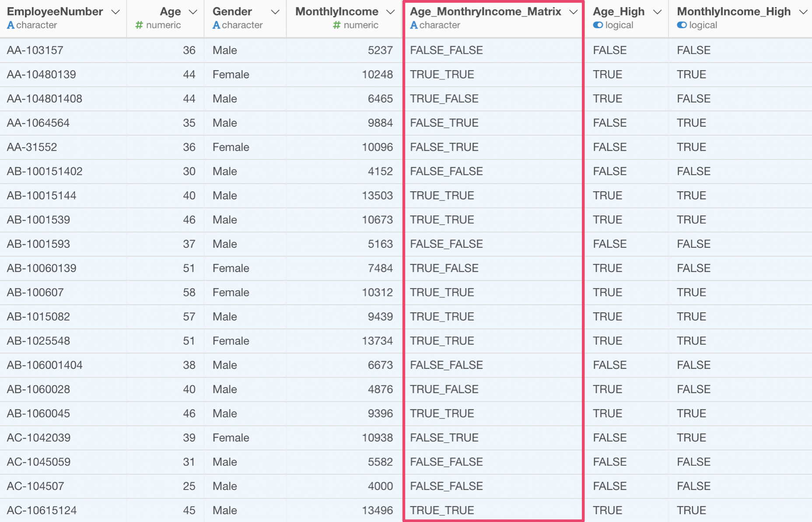Open the Age column dropdown arrow
812x522 pixels.
tap(193, 12)
